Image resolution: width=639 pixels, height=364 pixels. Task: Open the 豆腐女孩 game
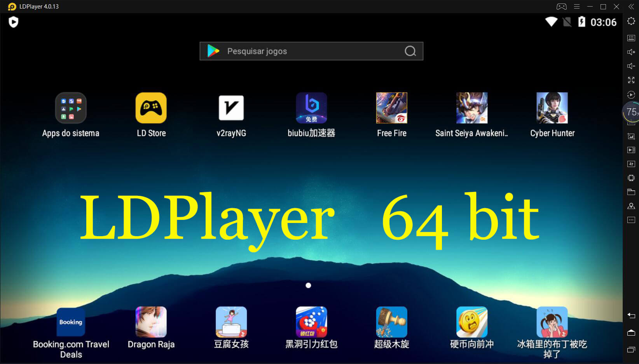231,322
